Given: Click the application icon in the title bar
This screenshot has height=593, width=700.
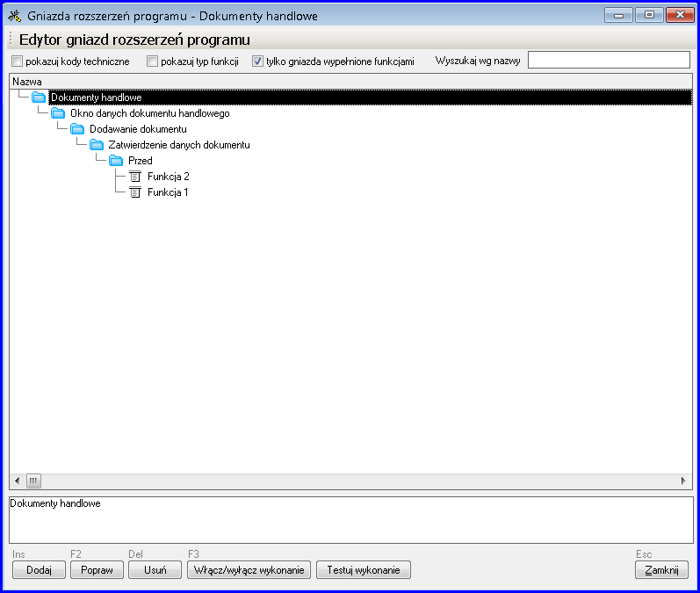Looking at the screenshot, I should [15, 16].
